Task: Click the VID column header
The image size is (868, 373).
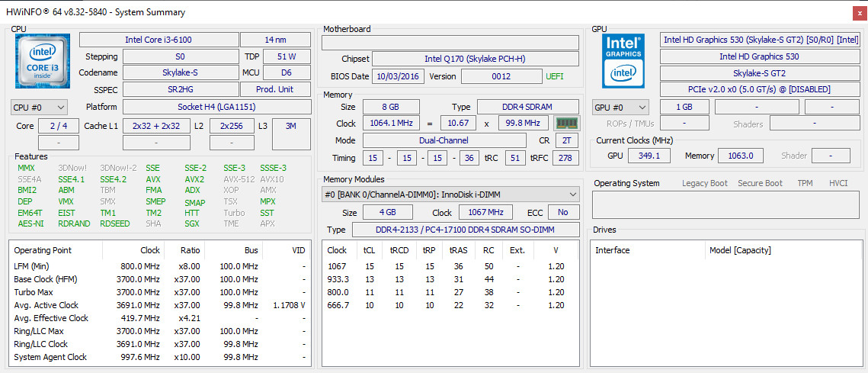Action: (298, 250)
